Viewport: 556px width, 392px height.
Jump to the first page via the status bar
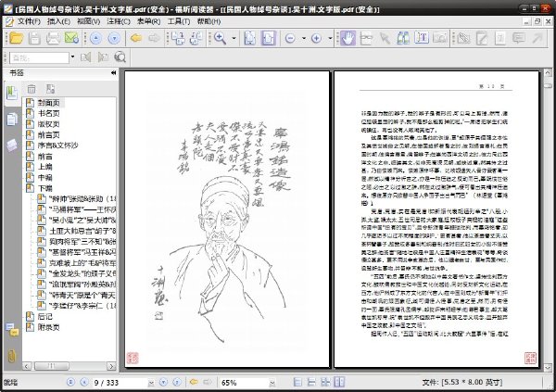(70, 382)
